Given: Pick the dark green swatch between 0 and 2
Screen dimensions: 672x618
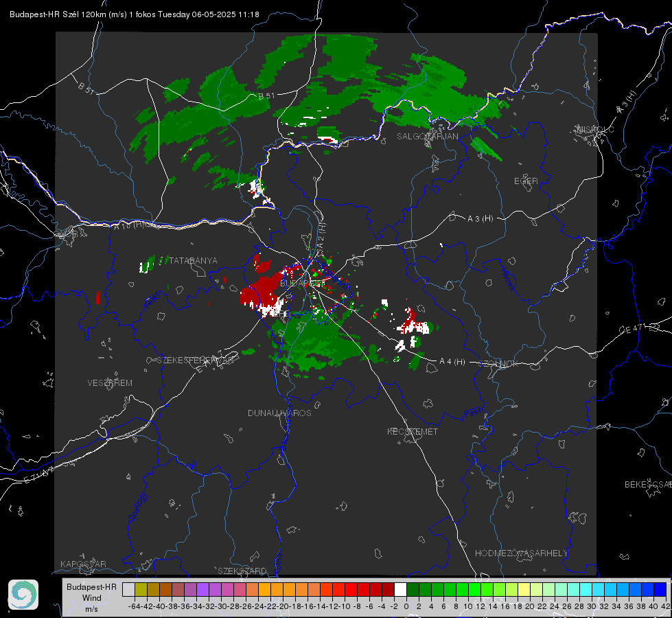Looking at the screenshot, I should [413, 589].
